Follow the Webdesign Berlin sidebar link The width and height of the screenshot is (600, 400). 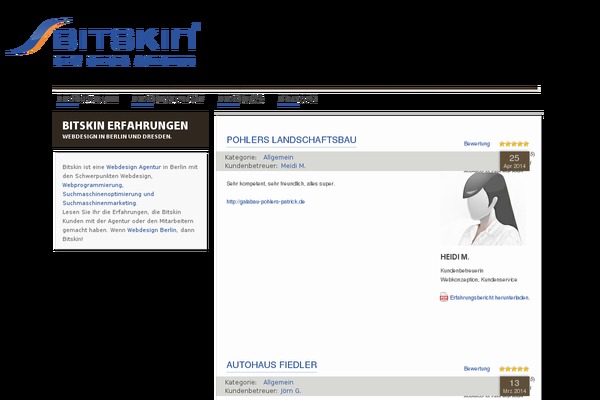pos(152,230)
